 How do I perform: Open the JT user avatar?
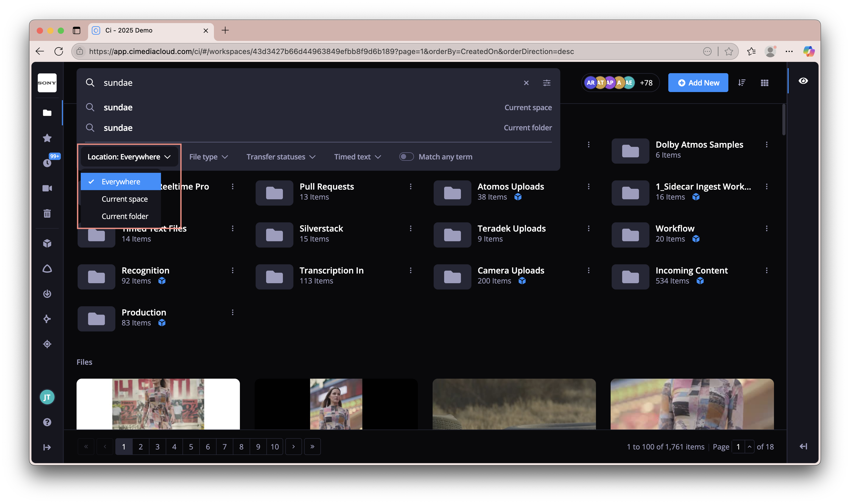(x=47, y=397)
